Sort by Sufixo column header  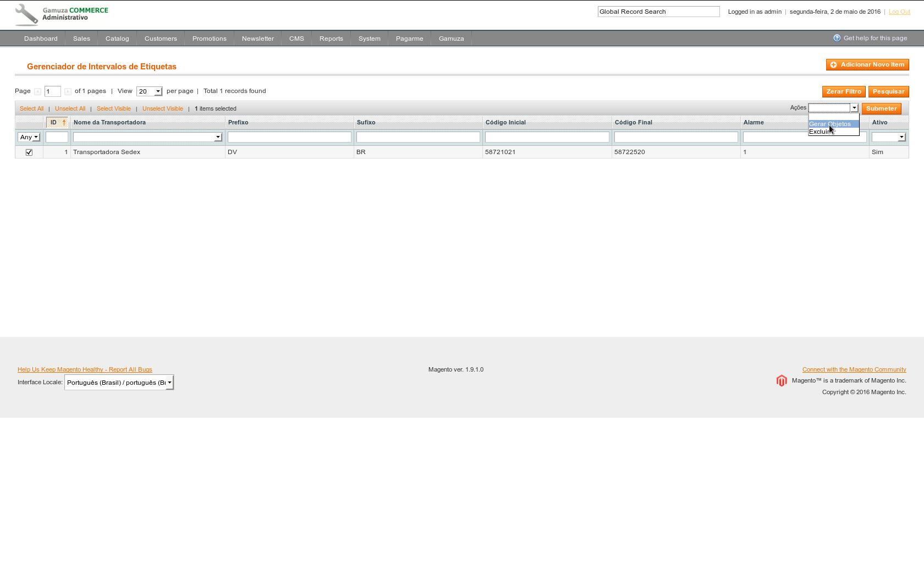[366, 123]
